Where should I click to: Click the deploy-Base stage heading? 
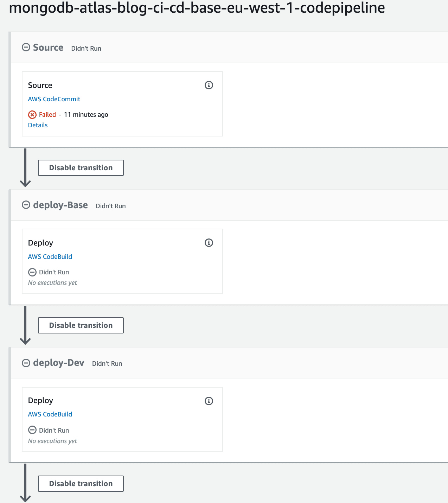tap(60, 205)
